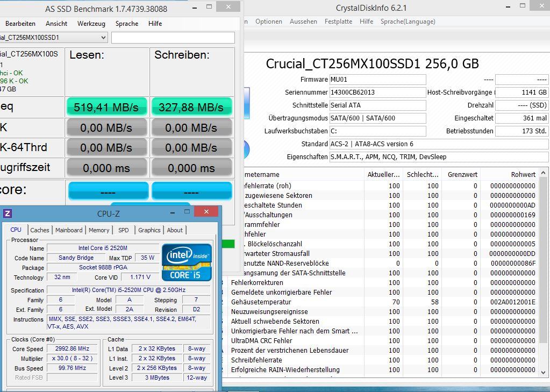Open the Hilfe menu in AS SSD
Viewport: 550px width, 392px height.
[155, 24]
